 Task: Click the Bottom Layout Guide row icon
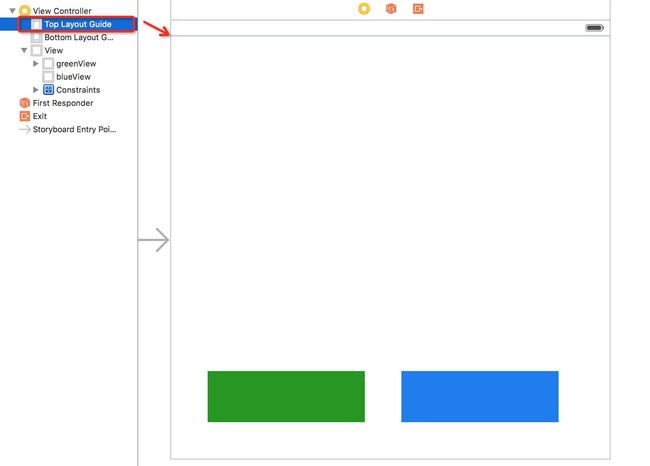36,37
